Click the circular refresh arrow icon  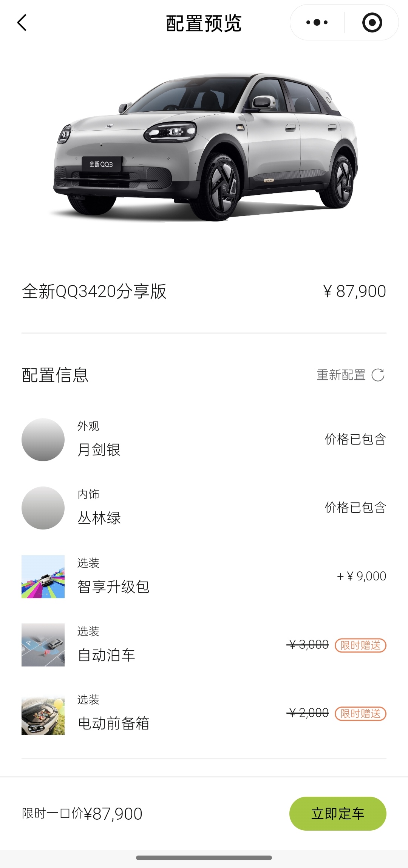pos(378,375)
